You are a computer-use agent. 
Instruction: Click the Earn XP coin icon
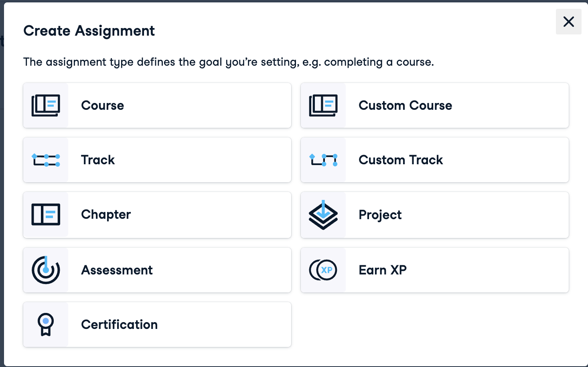[x=323, y=270]
